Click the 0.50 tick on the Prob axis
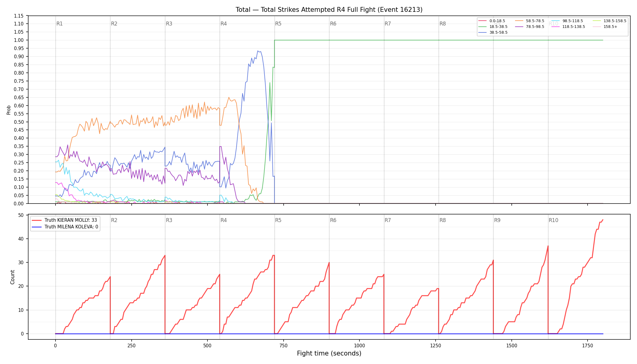This screenshot has height=364, width=637. pyautogui.click(x=19, y=122)
